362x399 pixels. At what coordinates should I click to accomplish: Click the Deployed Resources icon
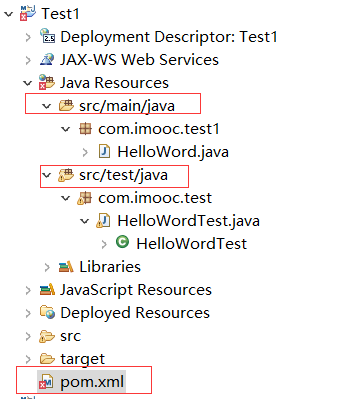(x=47, y=312)
